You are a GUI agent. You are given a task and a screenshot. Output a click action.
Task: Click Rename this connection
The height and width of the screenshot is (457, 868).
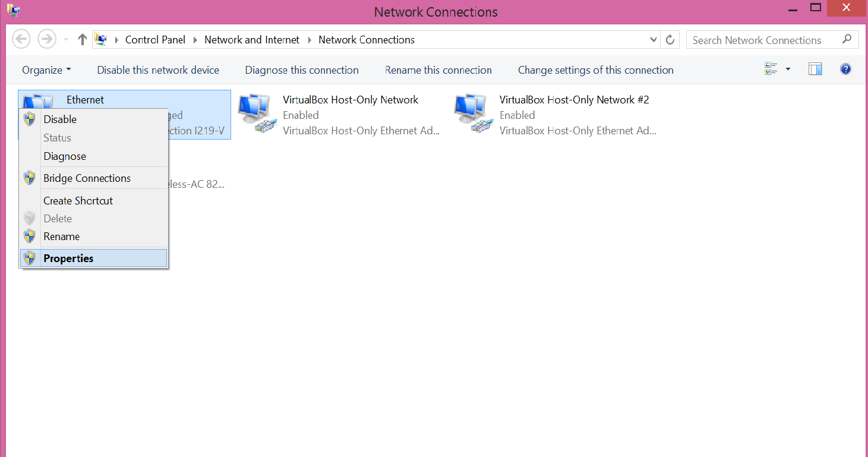click(438, 70)
